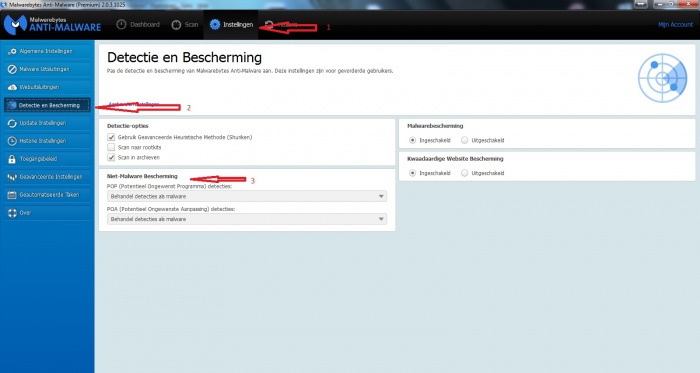Select Uitgeschakeld under Kwaadaardige Website Bescherming
The width and height of the screenshot is (700, 373).
coord(464,173)
